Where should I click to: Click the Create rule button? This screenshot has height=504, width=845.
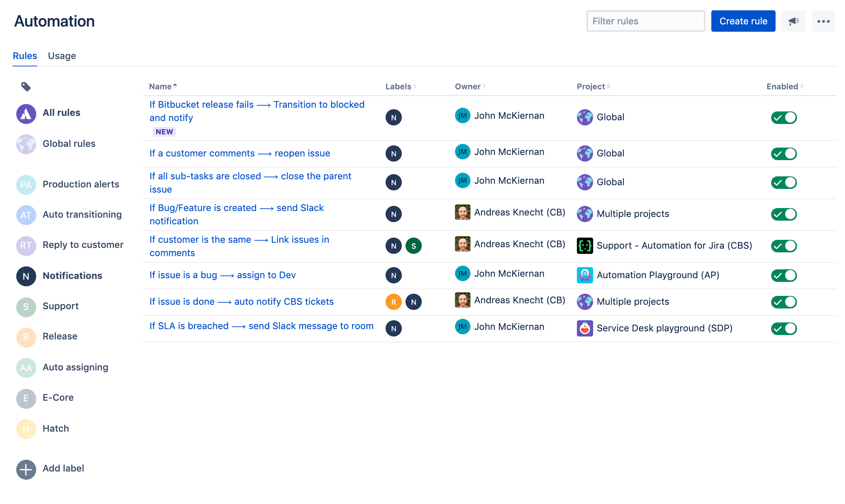[743, 21]
